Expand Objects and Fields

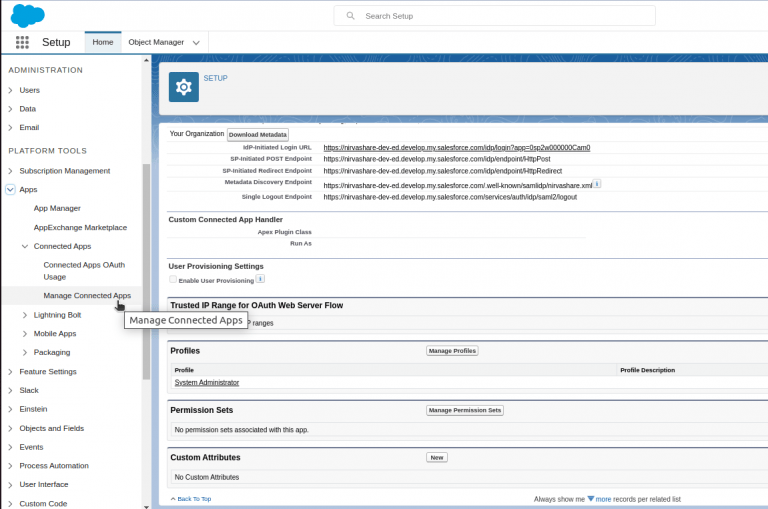(x=10, y=428)
